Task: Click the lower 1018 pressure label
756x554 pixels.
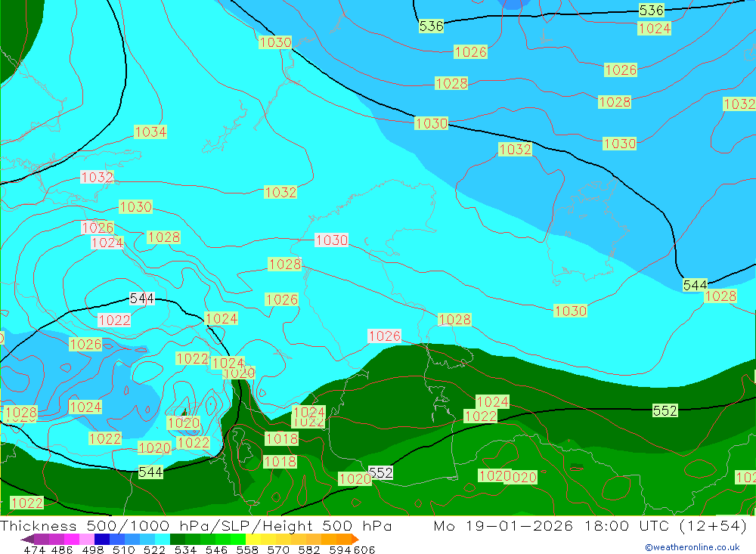Action: tap(280, 462)
